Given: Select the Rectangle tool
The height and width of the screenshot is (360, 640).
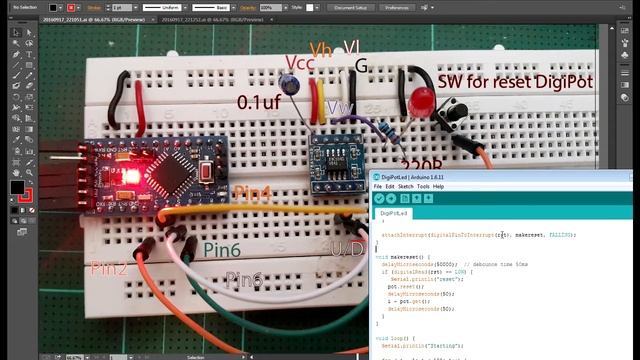Looking at the screenshot, I should point(29,65).
